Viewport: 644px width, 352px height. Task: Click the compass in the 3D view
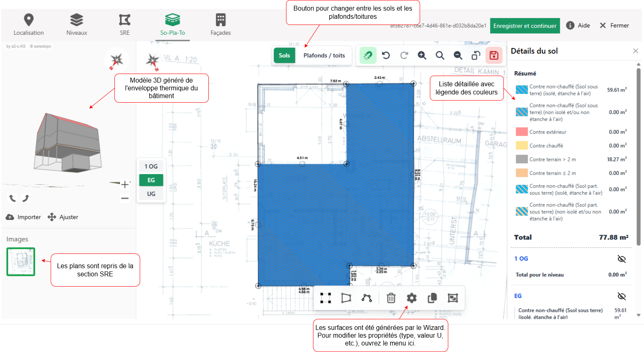116,60
